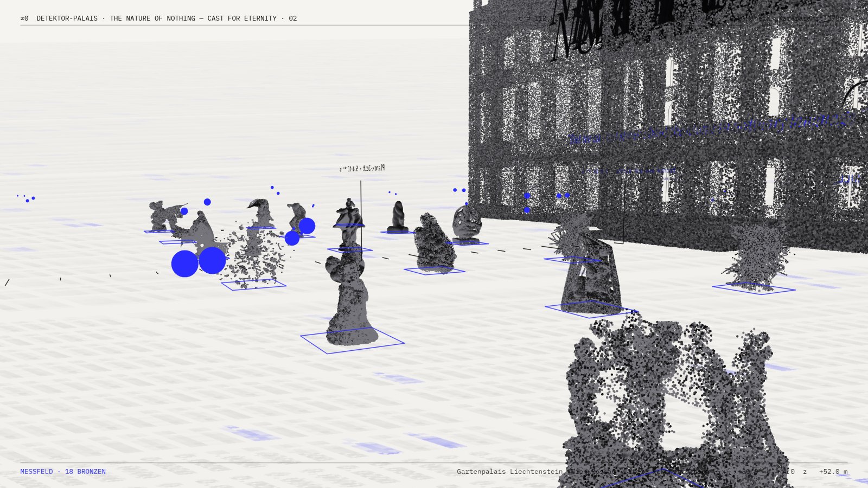The width and height of the screenshot is (868, 488).
Task: Select the small smooth dark bronze beside lattice sphere
Action: click(398, 217)
